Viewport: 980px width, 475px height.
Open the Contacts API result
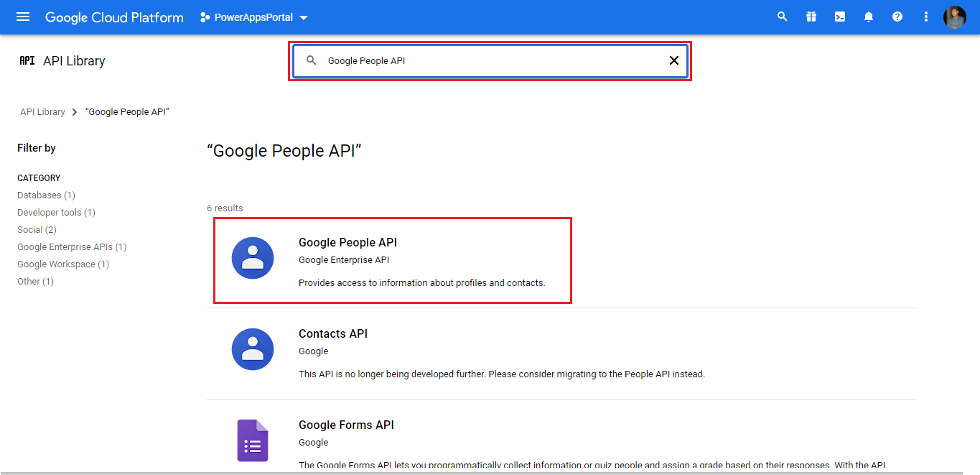(333, 334)
